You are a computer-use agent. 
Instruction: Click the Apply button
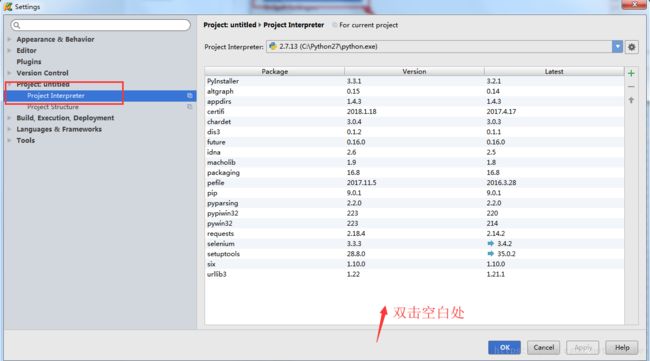coord(583,347)
